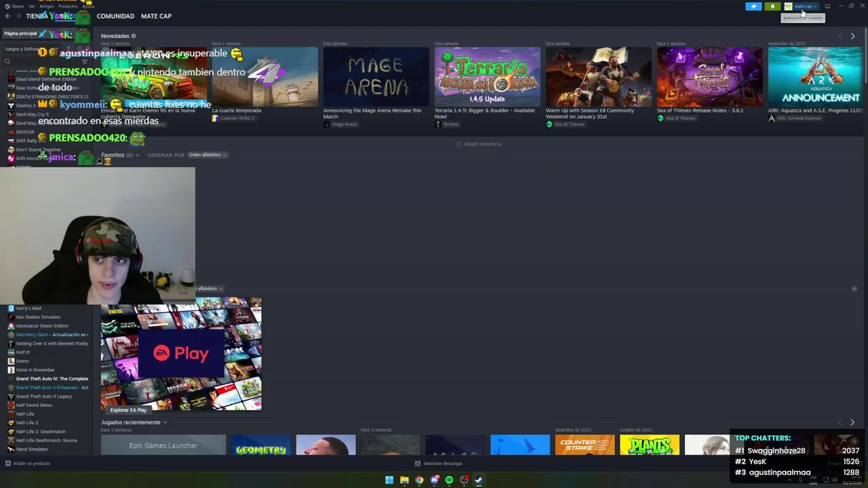This screenshot has height=488, width=868.
Task: Select Gomo in library list
Action: pos(47,361)
